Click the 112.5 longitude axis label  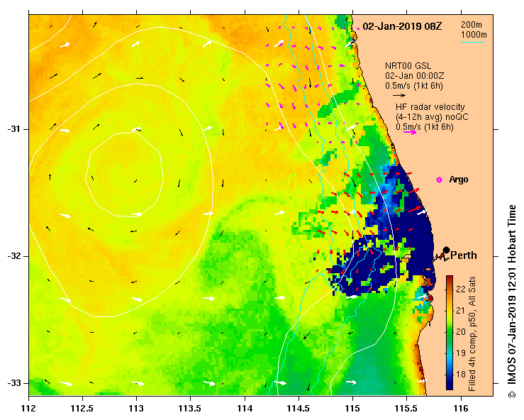[x=82, y=409]
